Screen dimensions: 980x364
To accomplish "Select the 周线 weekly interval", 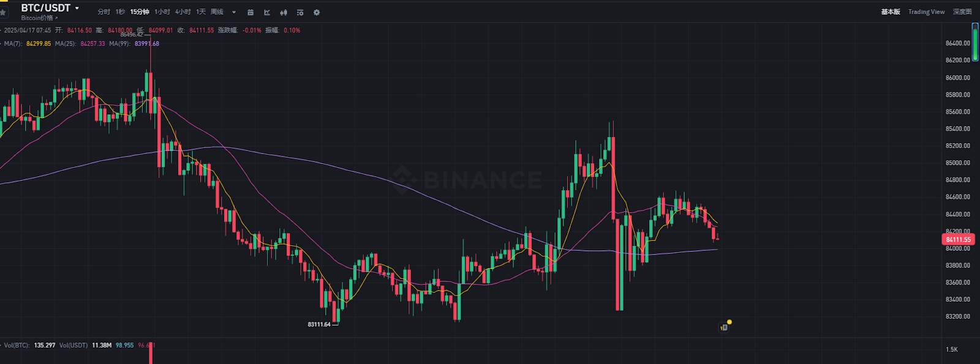I will [217, 12].
